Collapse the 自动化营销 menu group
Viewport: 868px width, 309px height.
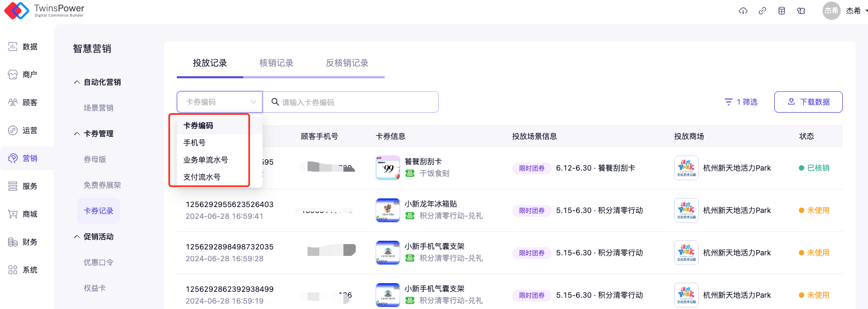point(98,82)
